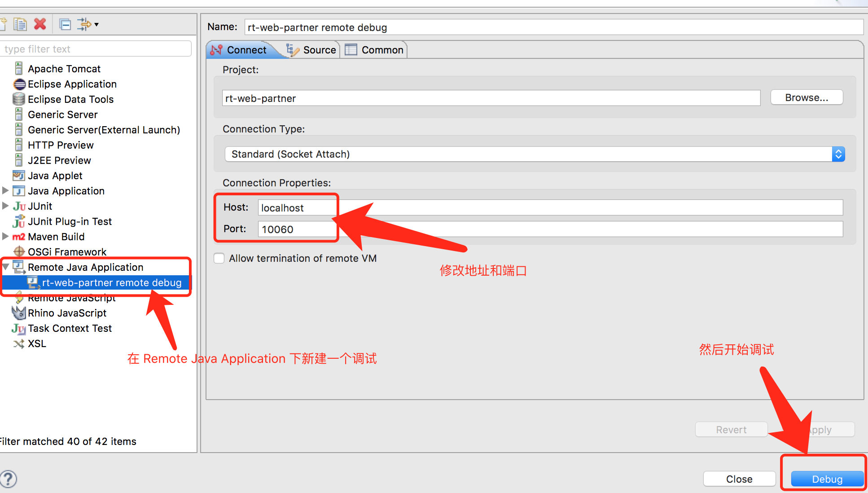The height and width of the screenshot is (493, 868).
Task: Switch to the Source tab
Action: 312,50
